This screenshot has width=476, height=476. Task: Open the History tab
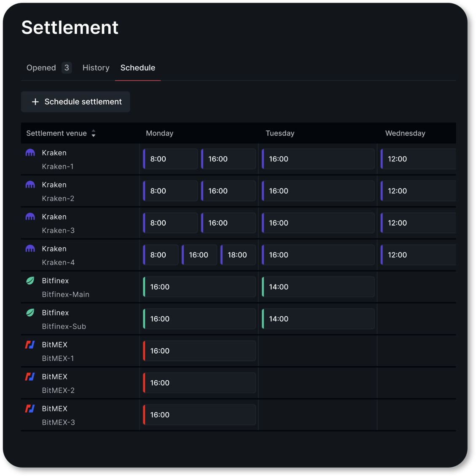pos(96,68)
